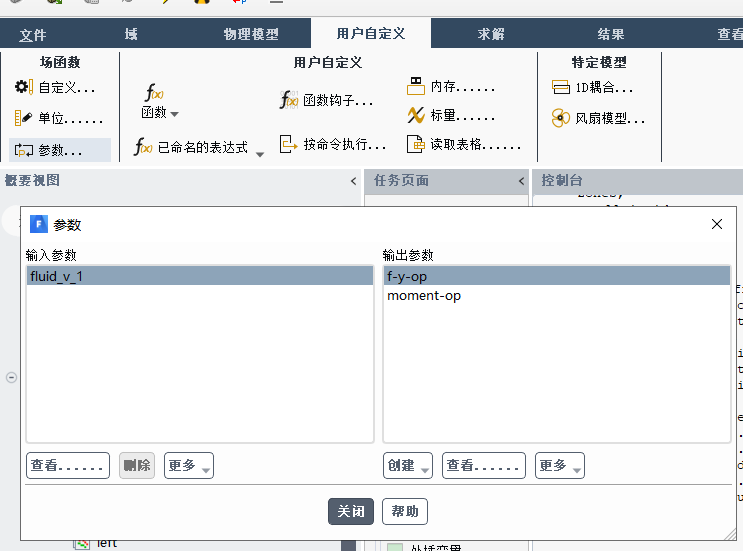Switch to the 求解 ribbon tab
Viewport: 743px width, 551px height.
pyautogui.click(x=491, y=34)
